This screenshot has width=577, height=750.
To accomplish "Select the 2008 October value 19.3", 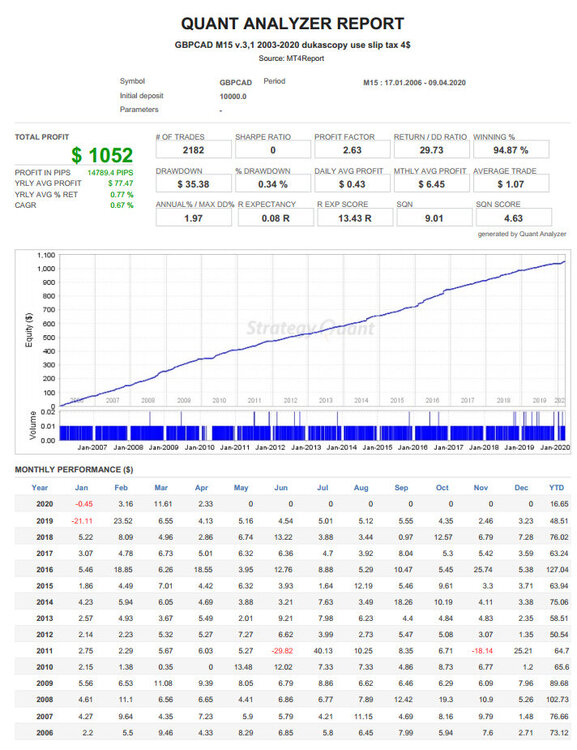I will click(445, 700).
